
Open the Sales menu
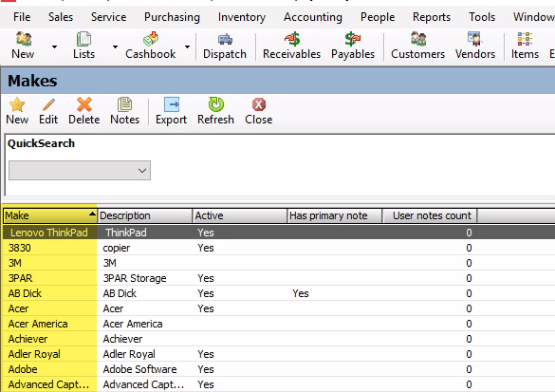pyautogui.click(x=61, y=17)
